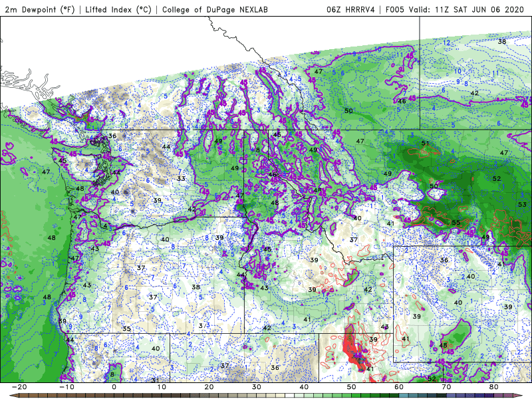Image resolution: width=532 pixels, height=399 pixels.
Task: Click the "F005 Valid: 11Z SAT JUN 06 2020" text
Action: pos(455,9)
